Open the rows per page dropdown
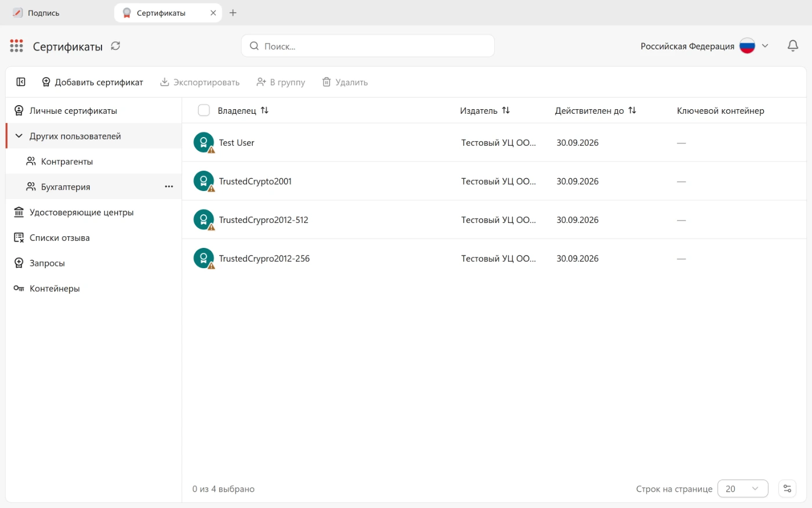Image resolution: width=812 pixels, height=508 pixels. coord(742,489)
